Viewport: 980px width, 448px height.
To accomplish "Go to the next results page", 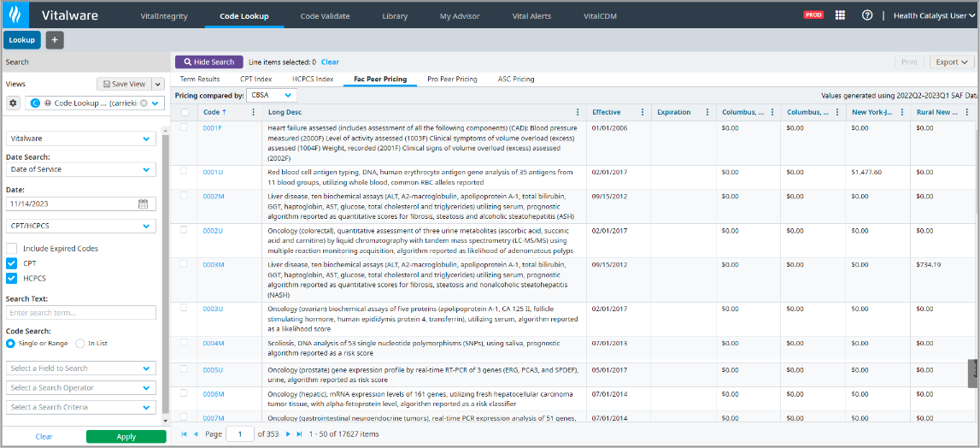I will click(x=287, y=433).
